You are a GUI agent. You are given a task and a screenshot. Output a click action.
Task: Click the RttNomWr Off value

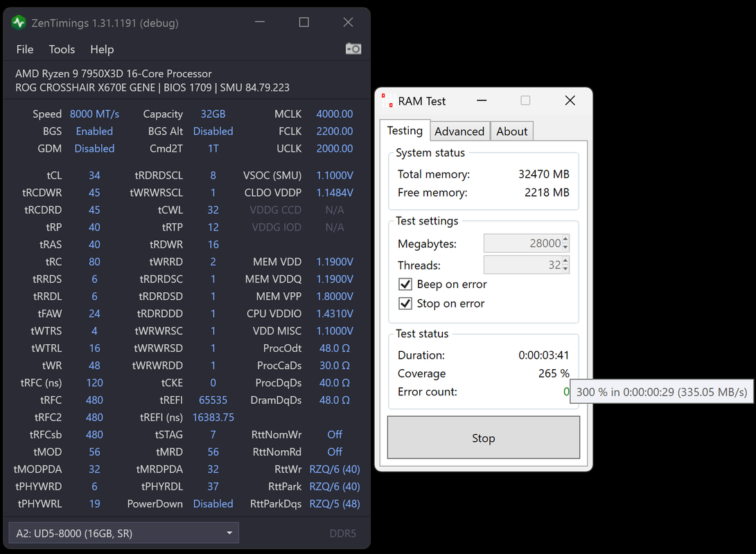click(x=335, y=435)
